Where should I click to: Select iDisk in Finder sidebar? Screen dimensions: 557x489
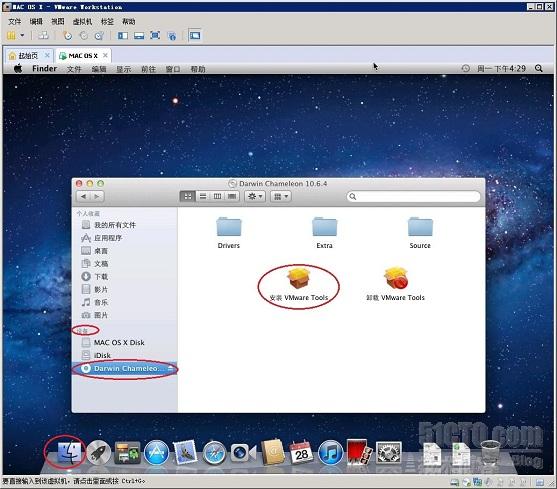124,355
